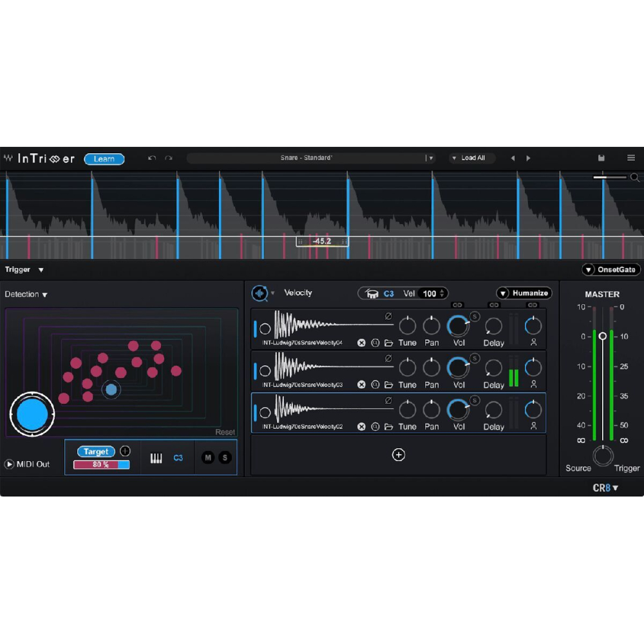Click the undo arrow icon
The height and width of the screenshot is (644, 644).
pyautogui.click(x=153, y=158)
